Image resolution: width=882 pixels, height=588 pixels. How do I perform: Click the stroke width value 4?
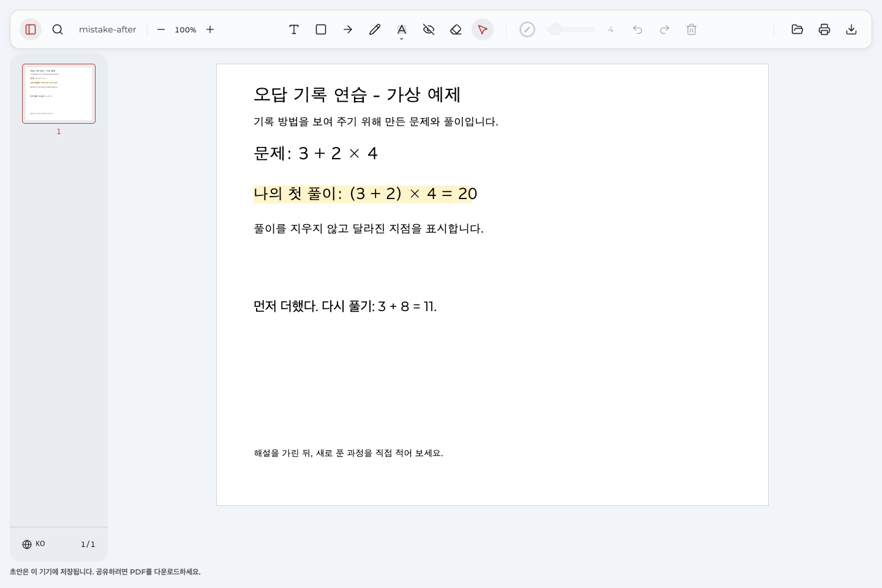click(x=611, y=29)
